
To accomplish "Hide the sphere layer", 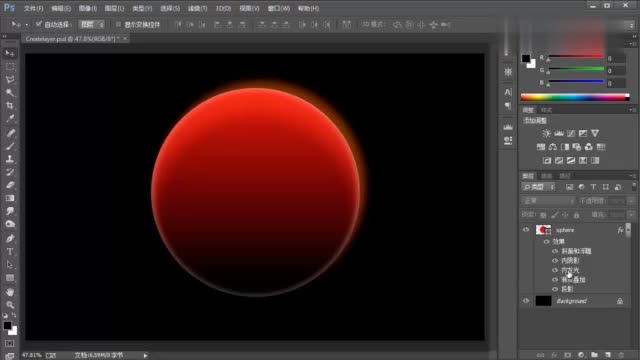I will (x=526, y=230).
